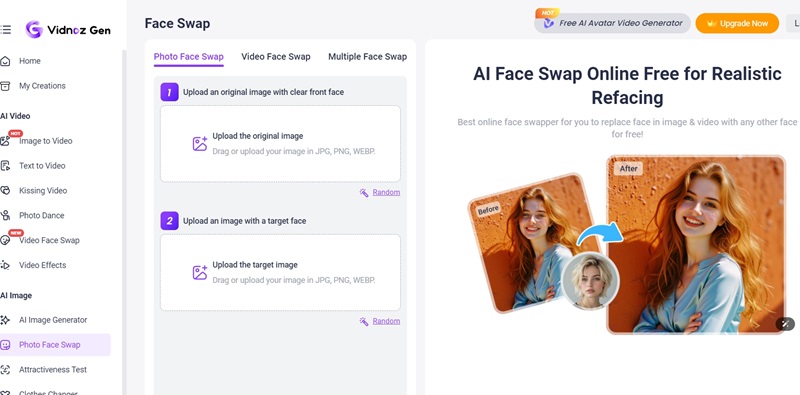
Task: Click the hamburger menu icon
Action: click(5, 30)
